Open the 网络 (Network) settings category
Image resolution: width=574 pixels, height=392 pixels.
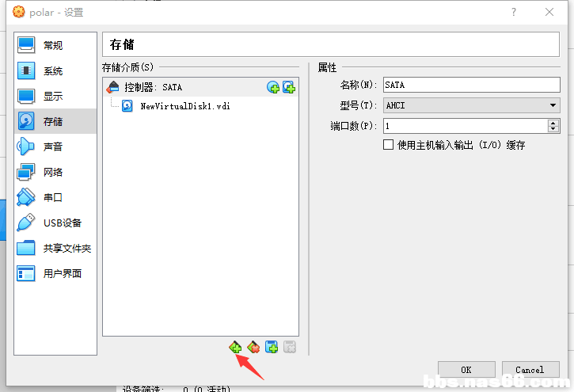point(55,172)
